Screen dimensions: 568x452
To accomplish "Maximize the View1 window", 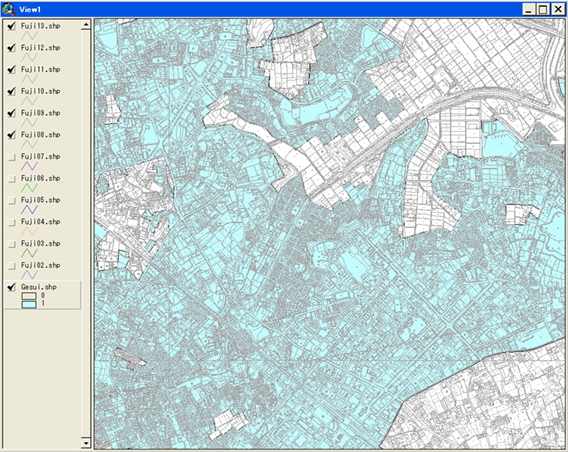I will [543, 9].
